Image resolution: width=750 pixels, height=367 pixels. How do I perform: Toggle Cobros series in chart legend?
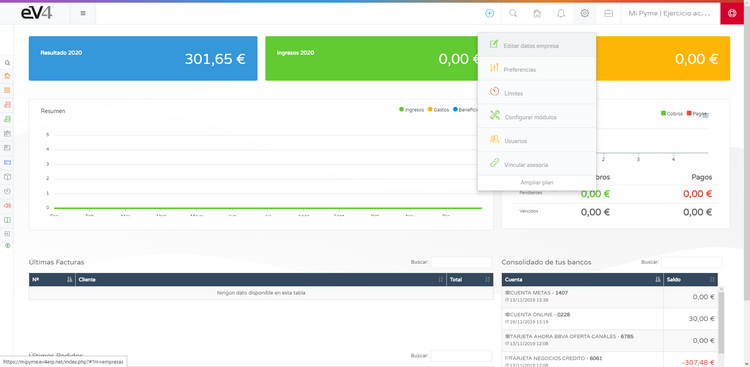pos(672,113)
